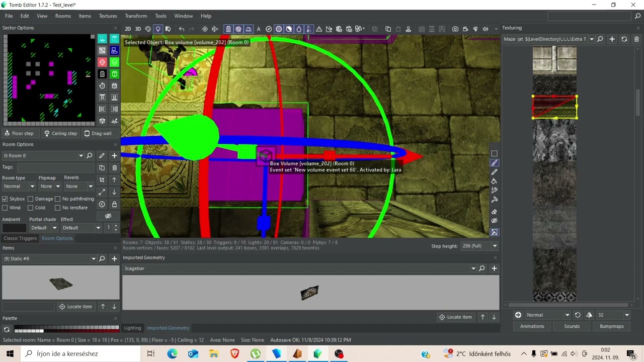Open the Flipmap dropdown
Image resolution: width=644 pixels, height=362 pixels.
tap(49, 187)
